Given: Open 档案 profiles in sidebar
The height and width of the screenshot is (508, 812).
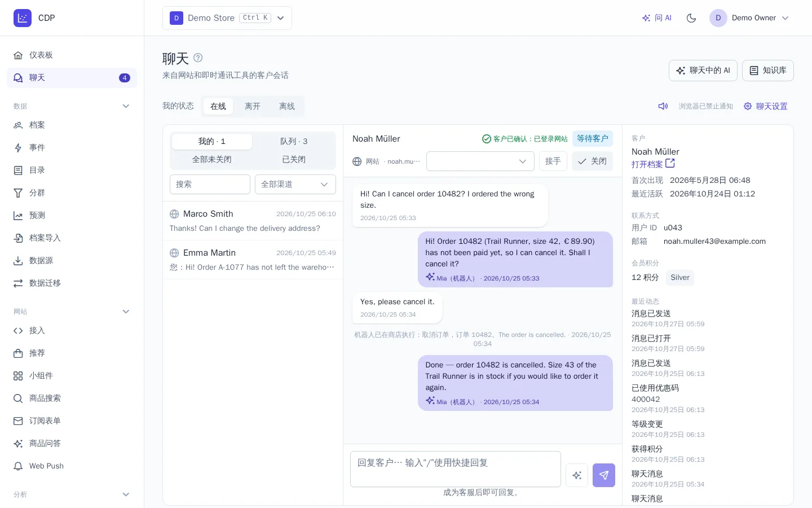Looking at the screenshot, I should pyautogui.click(x=72, y=125).
